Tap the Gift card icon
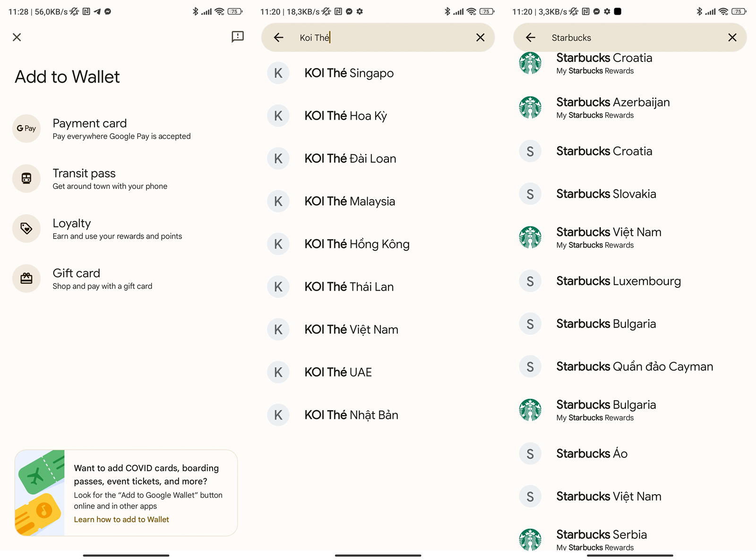Image resolution: width=756 pixels, height=560 pixels. (26, 278)
